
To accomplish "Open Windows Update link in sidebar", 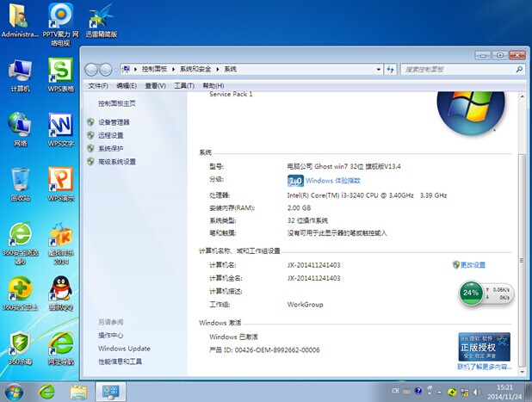I will [124, 349].
